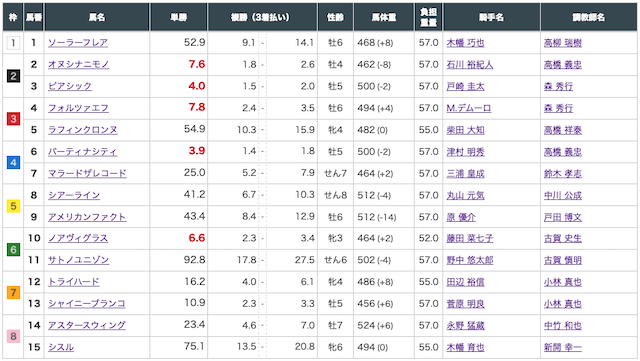Open horse link シスル

click(x=61, y=347)
